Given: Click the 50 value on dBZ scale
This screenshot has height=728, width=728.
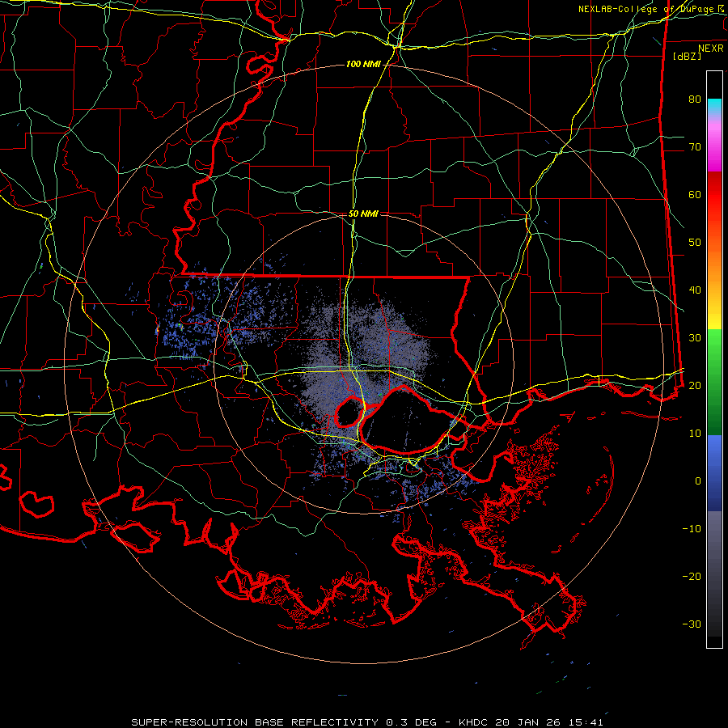Looking at the screenshot, I should tap(695, 243).
